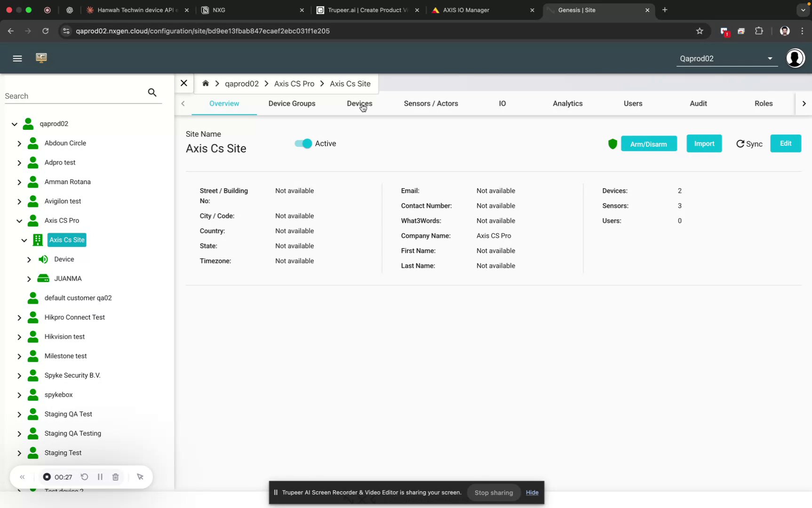Click the Device speaker icon in the tree
Image resolution: width=812 pixels, height=508 pixels.
tap(43, 259)
